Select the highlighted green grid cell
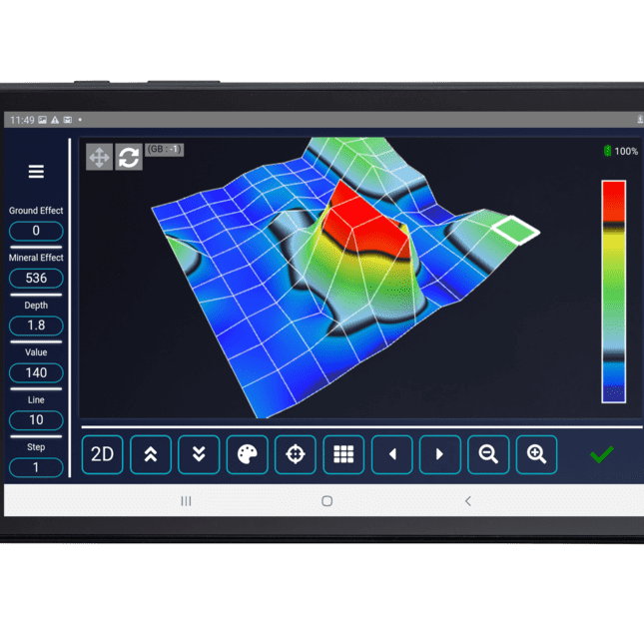This screenshot has width=644, height=644. [517, 231]
